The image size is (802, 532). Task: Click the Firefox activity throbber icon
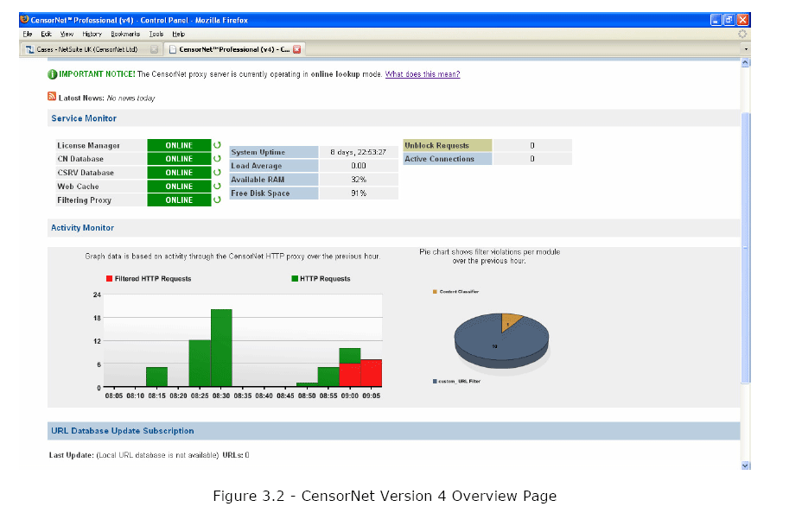point(742,35)
